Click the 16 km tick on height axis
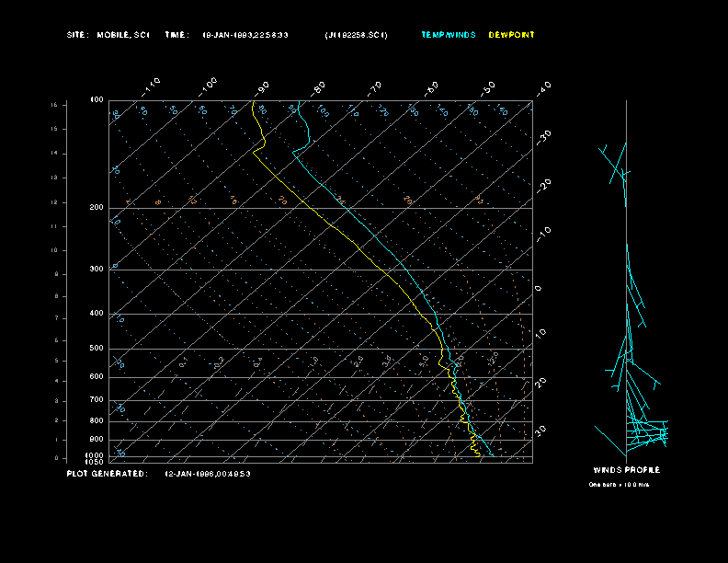This screenshot has height=563, width=728. [x=55, y=105]
